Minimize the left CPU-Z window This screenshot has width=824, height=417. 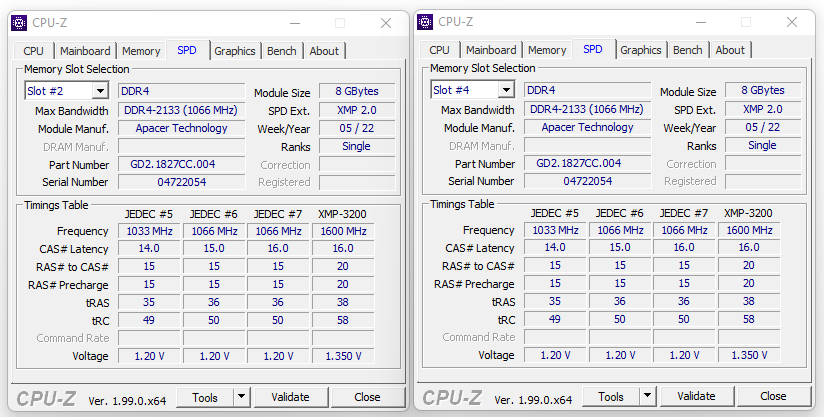295,23
